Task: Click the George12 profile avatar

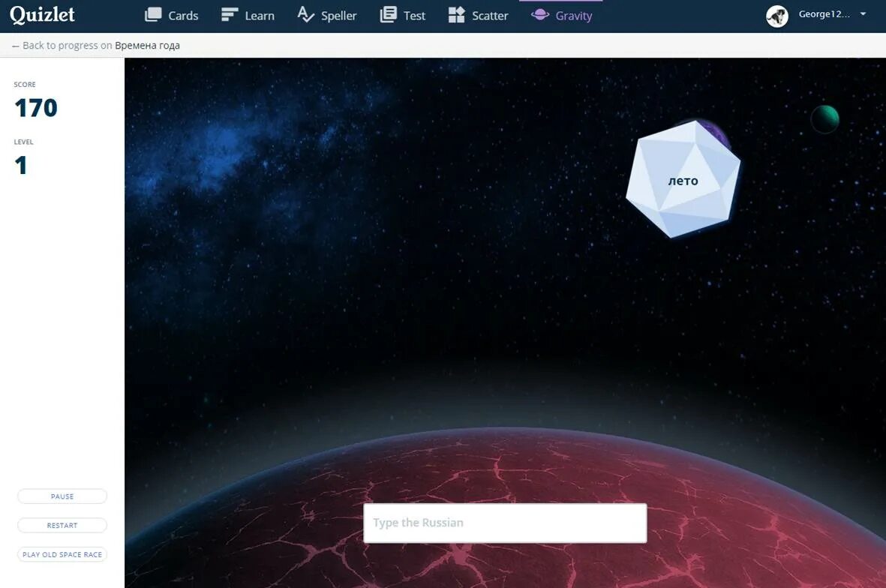Action: (777, 16)
